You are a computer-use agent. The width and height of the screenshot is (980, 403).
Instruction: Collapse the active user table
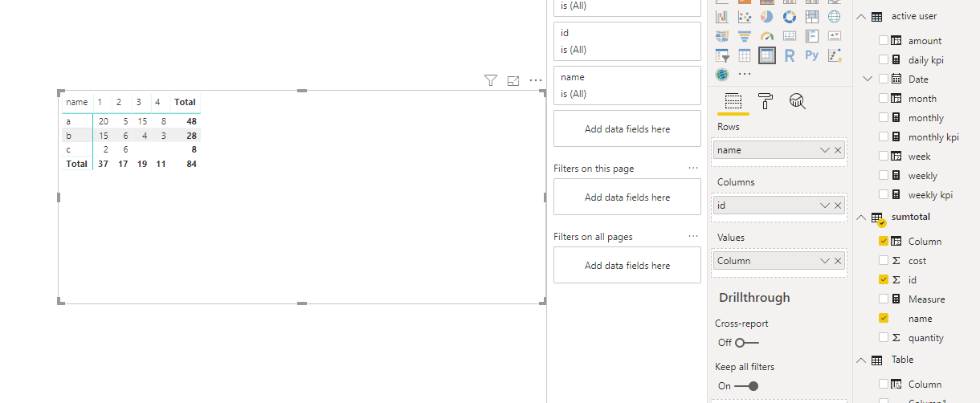[862, 16]
